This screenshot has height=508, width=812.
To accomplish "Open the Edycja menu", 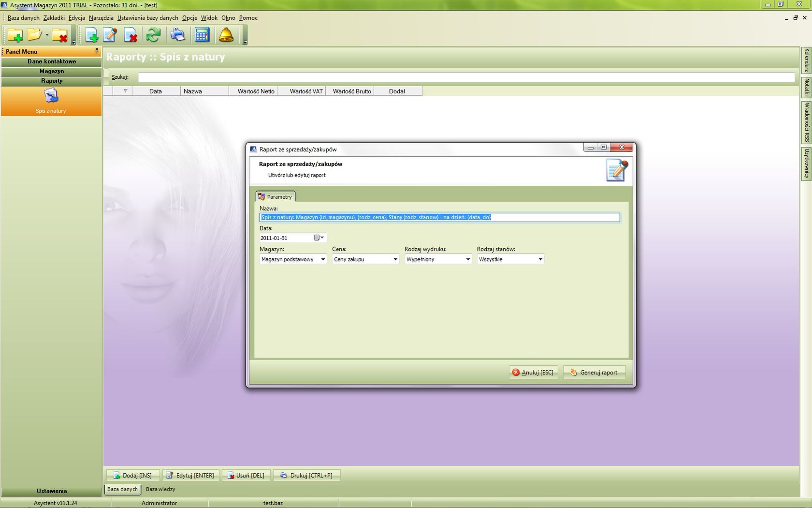I will tap(77, 18).
